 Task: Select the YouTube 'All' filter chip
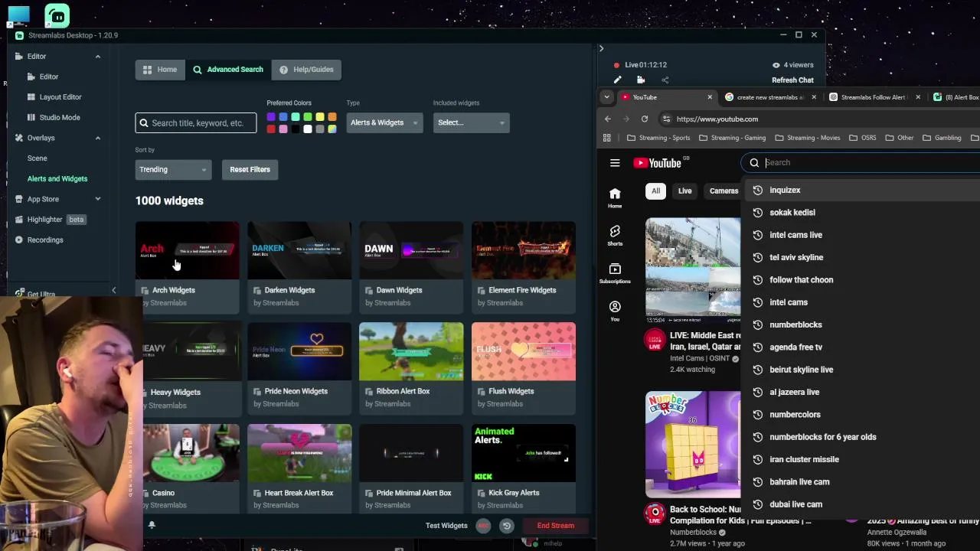click(x=655, y=191)
